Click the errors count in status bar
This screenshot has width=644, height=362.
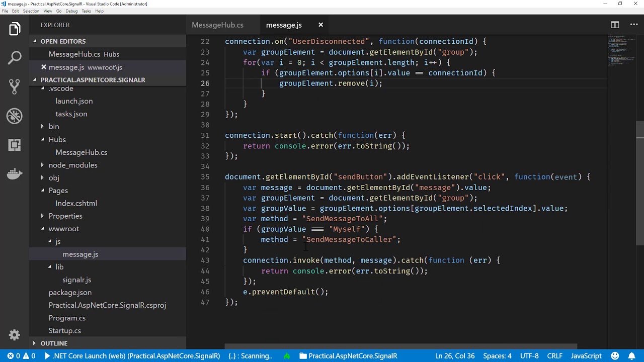click(14, 355)
